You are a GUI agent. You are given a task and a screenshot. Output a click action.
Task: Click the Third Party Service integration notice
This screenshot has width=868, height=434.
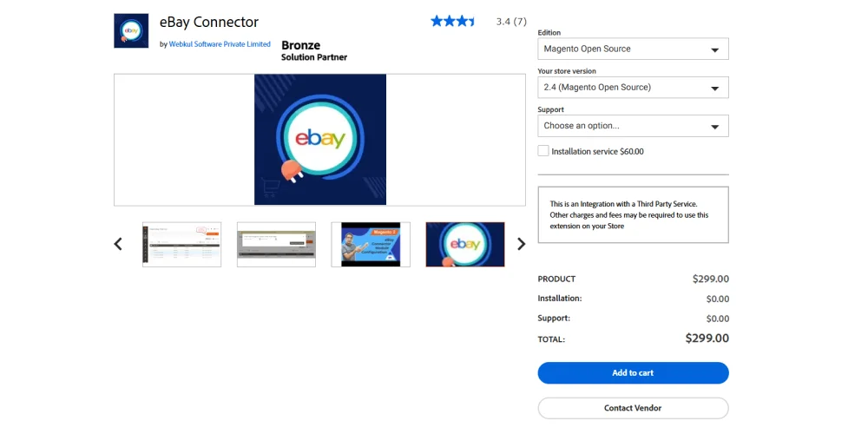(633, 214)
